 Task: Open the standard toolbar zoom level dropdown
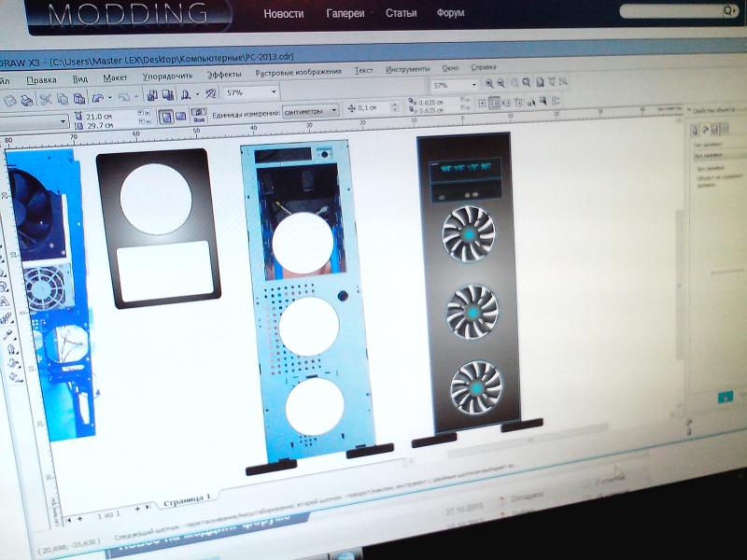click(x=274, y=91)
